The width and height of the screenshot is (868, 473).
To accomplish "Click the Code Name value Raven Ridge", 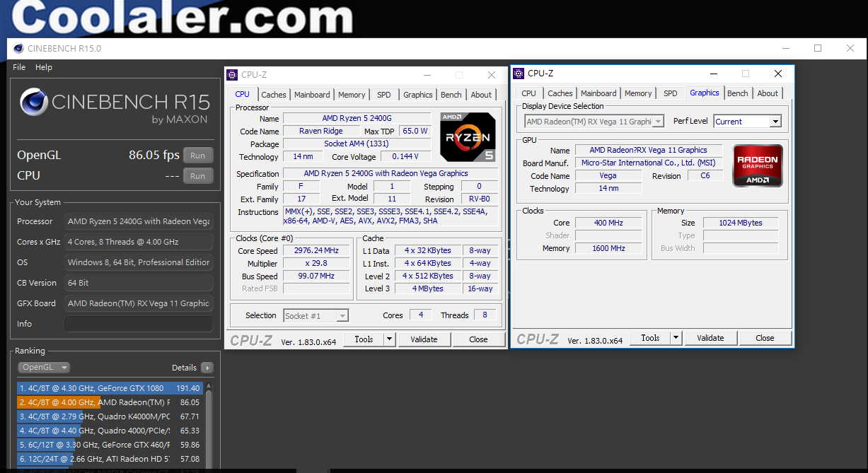I will point(321,132).
